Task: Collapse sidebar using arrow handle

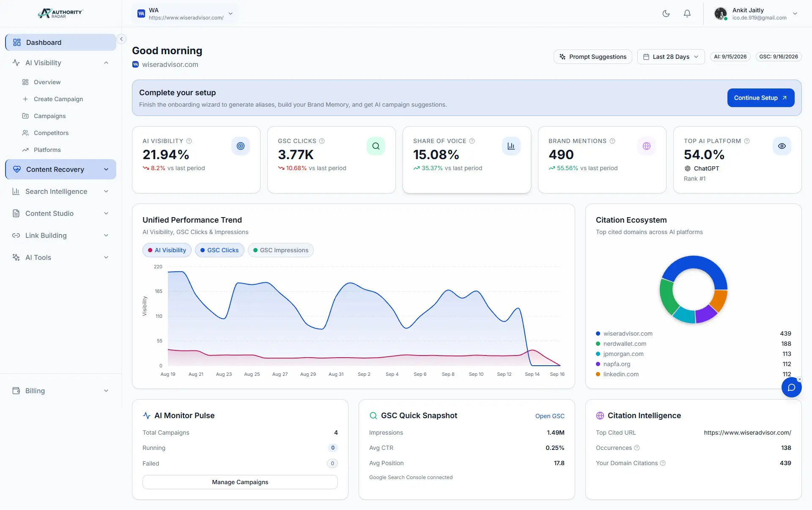Action: [x=121, y=39]
